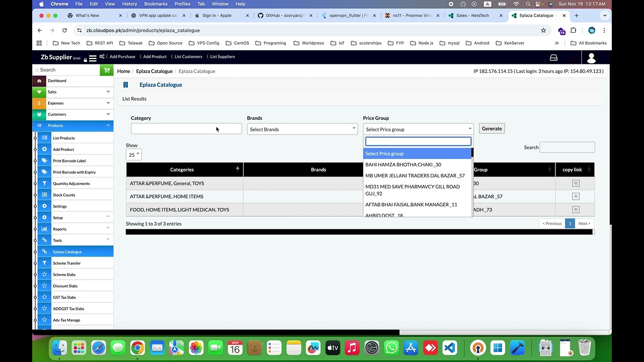Select AFTAB BHAI FAISAL.BANK MANAGER _11 option

click(418, 205)
